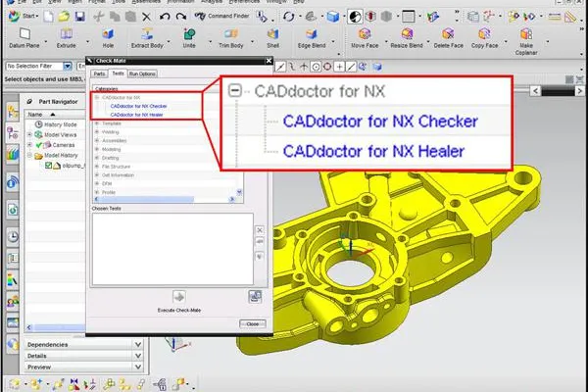This screenshot has height=392, width=588.
Task: Switch to the Tests tab
Action: click(x=118, y=73)
